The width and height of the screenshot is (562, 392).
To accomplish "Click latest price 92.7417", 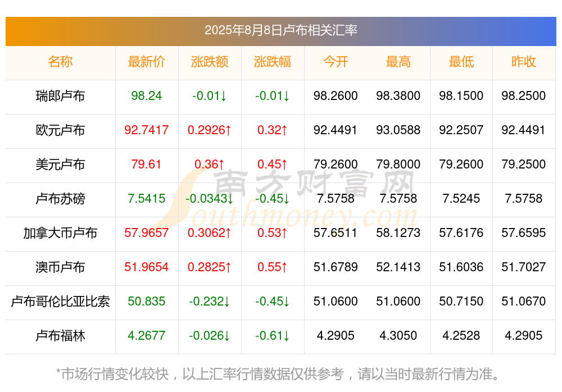I will pos(146,130).
